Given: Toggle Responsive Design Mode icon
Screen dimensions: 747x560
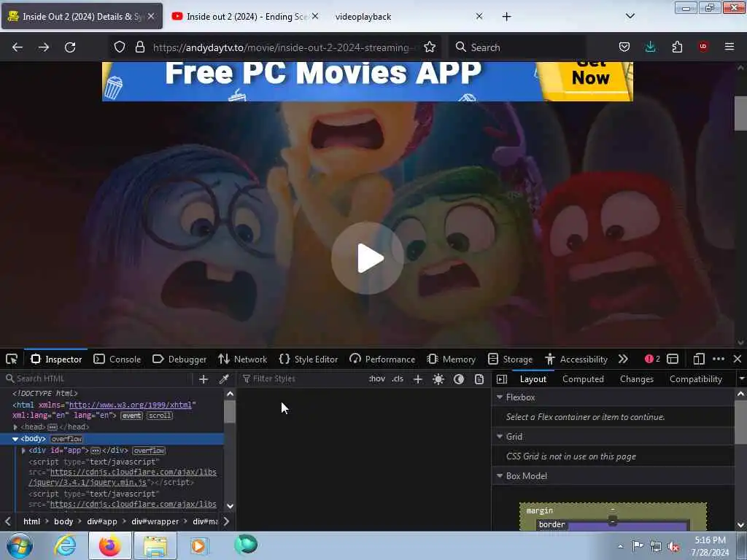Looking at the screenshot, I should tap(699, 359).
